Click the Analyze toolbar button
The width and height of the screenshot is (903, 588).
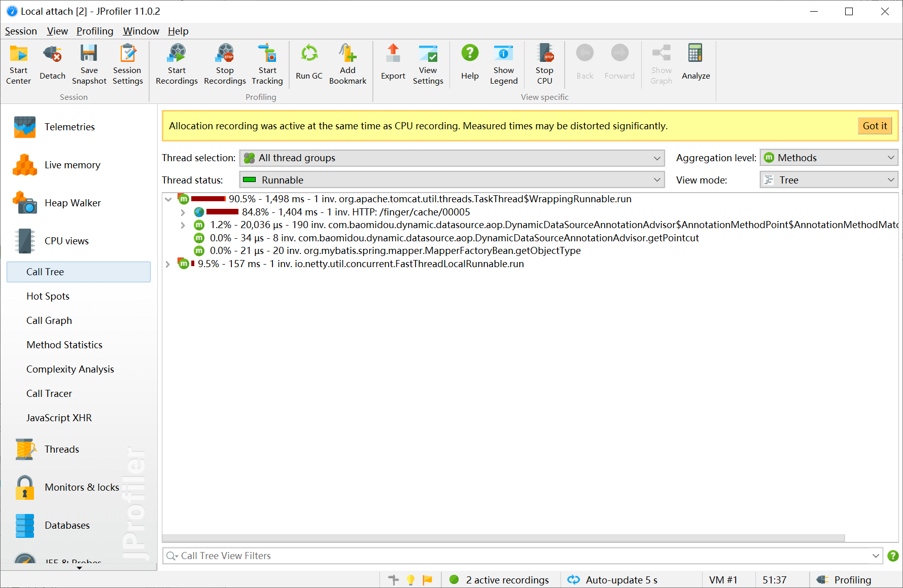point(696,65)
